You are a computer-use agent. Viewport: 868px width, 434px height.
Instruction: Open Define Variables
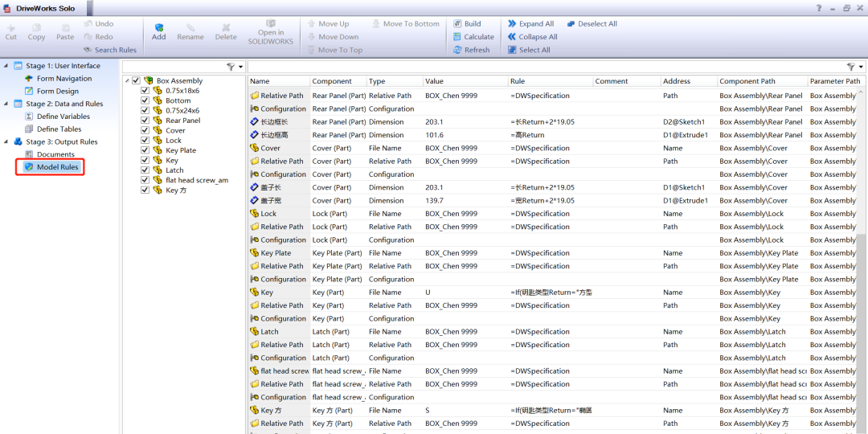[x=57, y=117]
